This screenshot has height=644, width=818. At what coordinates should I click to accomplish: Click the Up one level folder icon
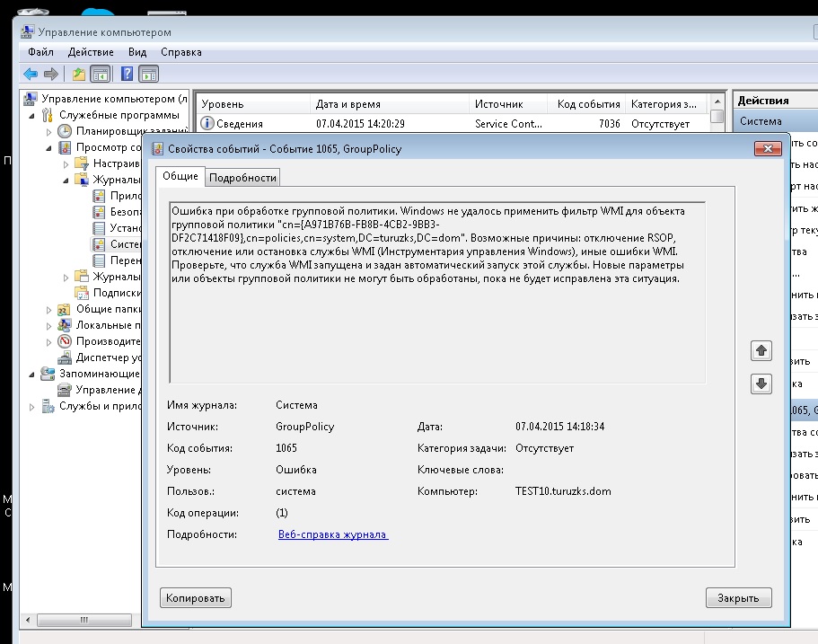(x=79, y=75)
